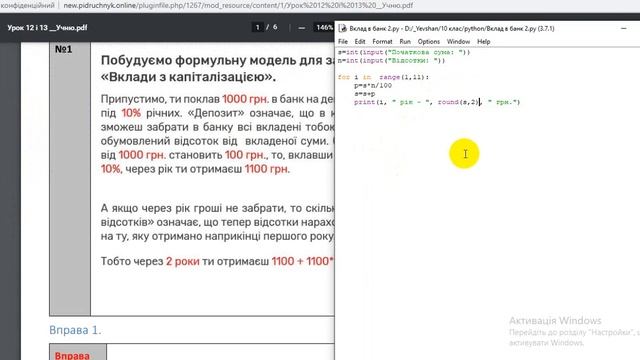Click the browser address bar URL
640x360 pixels.
pyautogui.click(x=238, y=5)
